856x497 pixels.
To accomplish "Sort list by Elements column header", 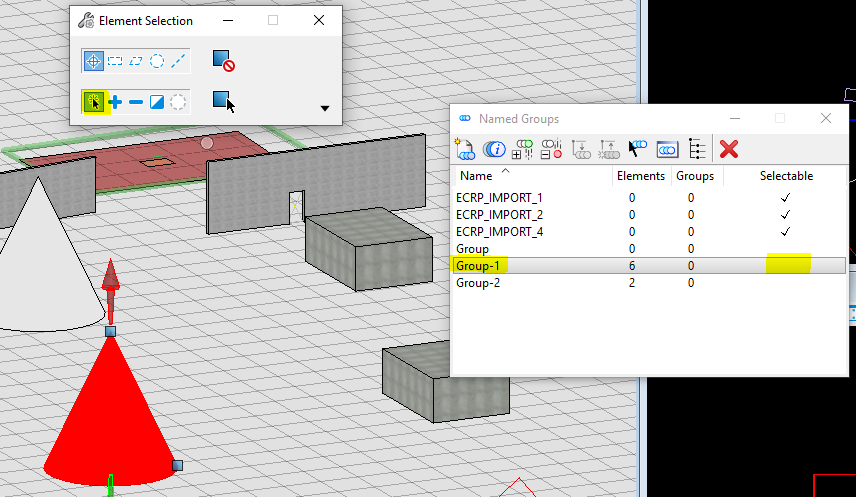I will point(640,176).
